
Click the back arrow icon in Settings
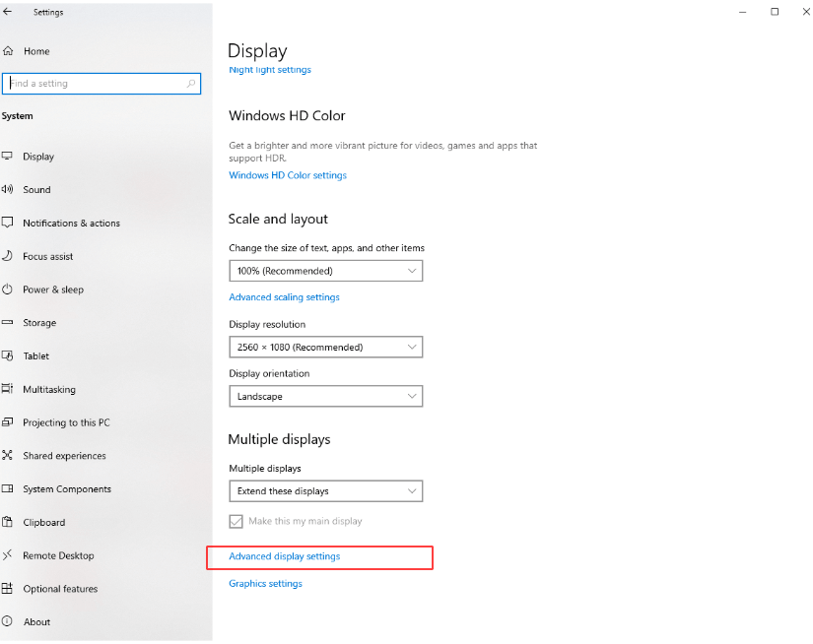[x=7, y=12]
